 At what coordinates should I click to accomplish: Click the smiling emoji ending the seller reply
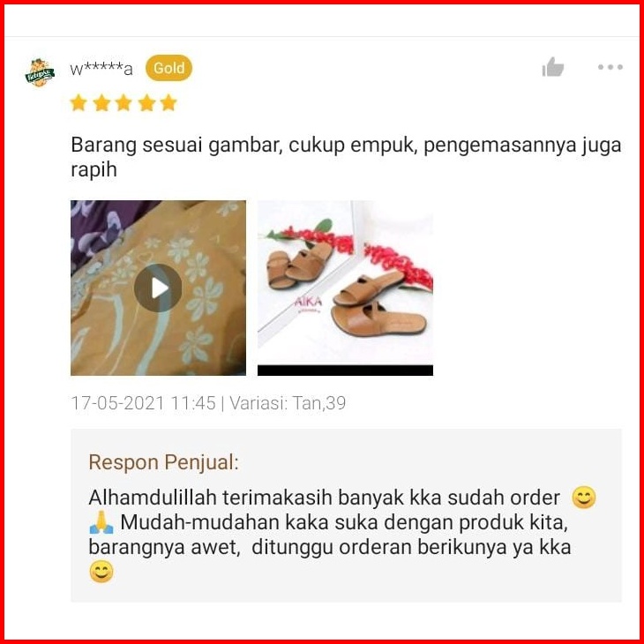pyautogui.click(x=101, y=572)
